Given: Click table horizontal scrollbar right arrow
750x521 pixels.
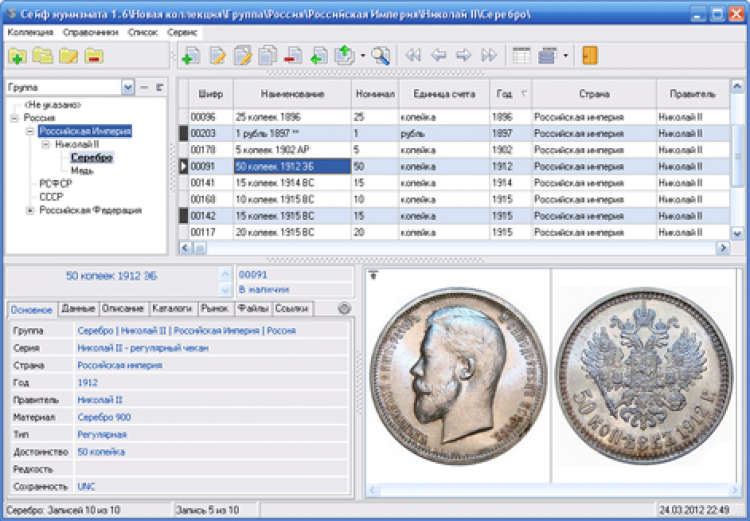Looking at the screenshot, I should click(723, 248).
